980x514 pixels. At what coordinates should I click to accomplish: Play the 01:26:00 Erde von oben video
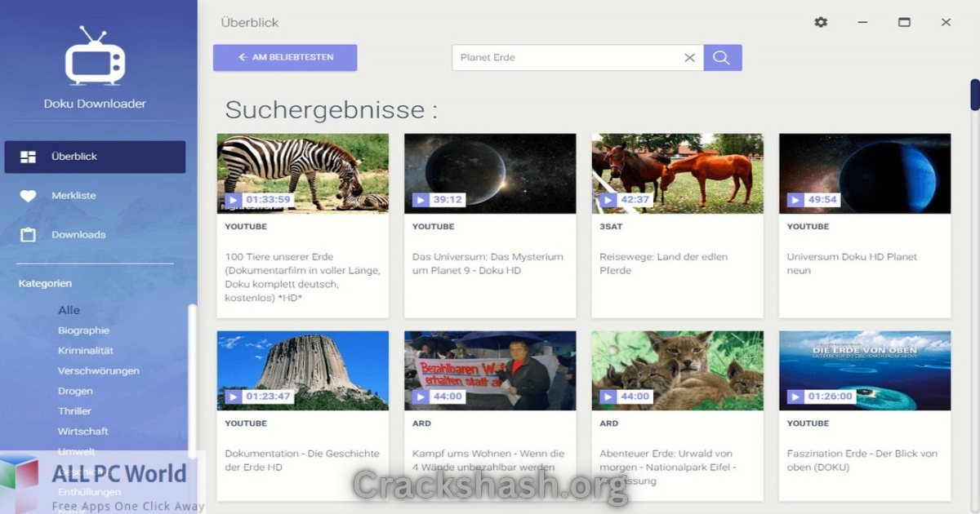point(795,397)
